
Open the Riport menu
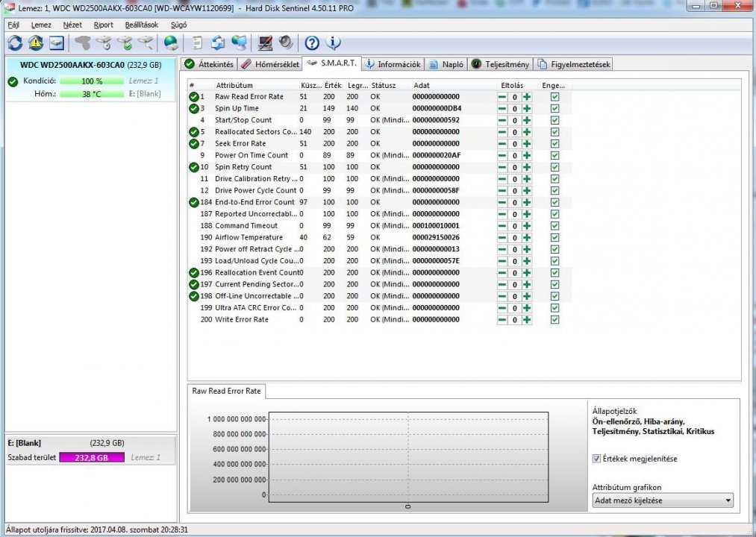click(103, 25)
